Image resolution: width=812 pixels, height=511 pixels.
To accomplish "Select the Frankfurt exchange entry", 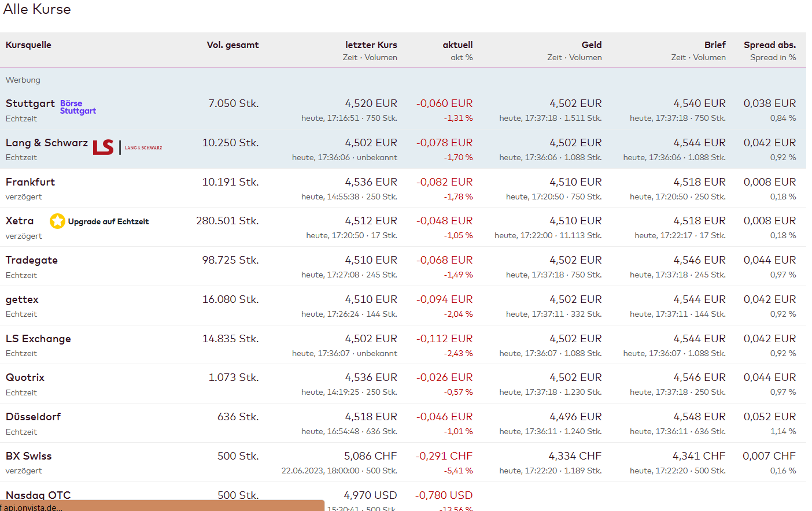I will click(x=30, y=182).
